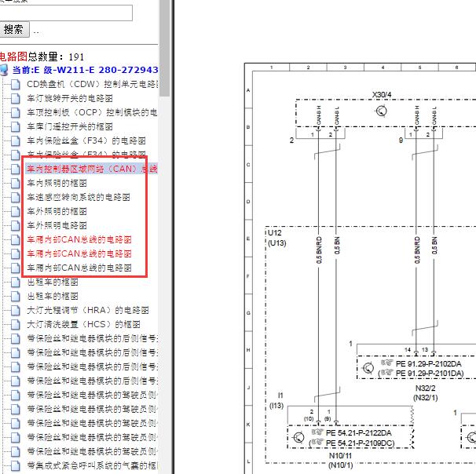The height and width of the screenshot is (474, 476).
Task: Select the 当前:E 级-W211-E 280-272943 root node
Action: (85, 70)
